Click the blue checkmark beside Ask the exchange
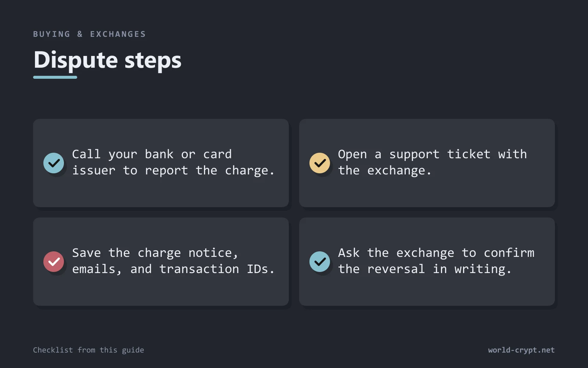Screen dimensions: 588x368 pyautogui.click(x=320, y=262)
